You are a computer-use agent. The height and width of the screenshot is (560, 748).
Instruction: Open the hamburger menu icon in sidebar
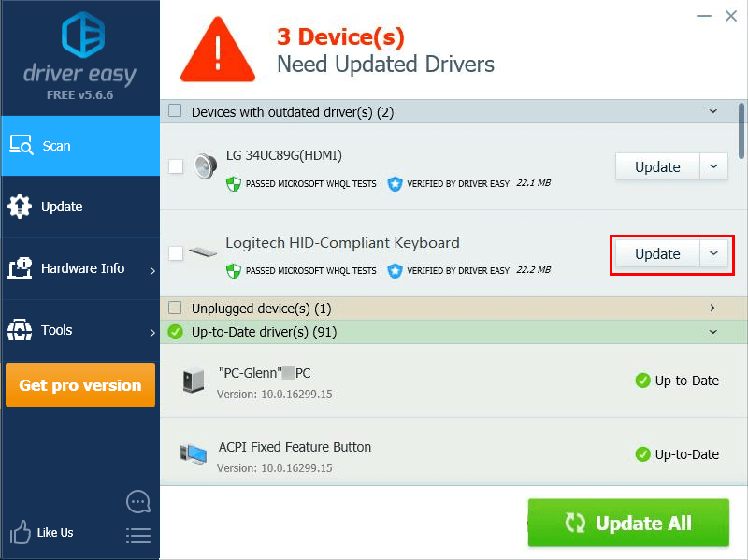[x=138, y=535]
